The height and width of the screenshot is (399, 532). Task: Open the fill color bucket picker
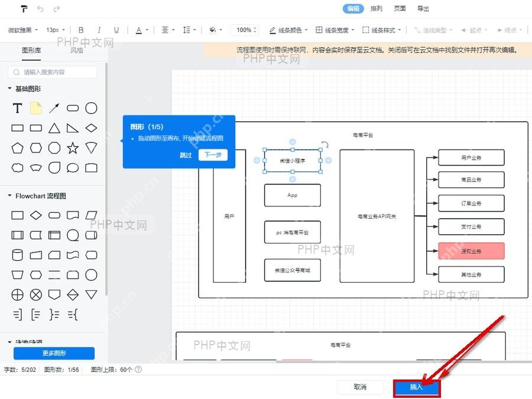coord(215,30)
